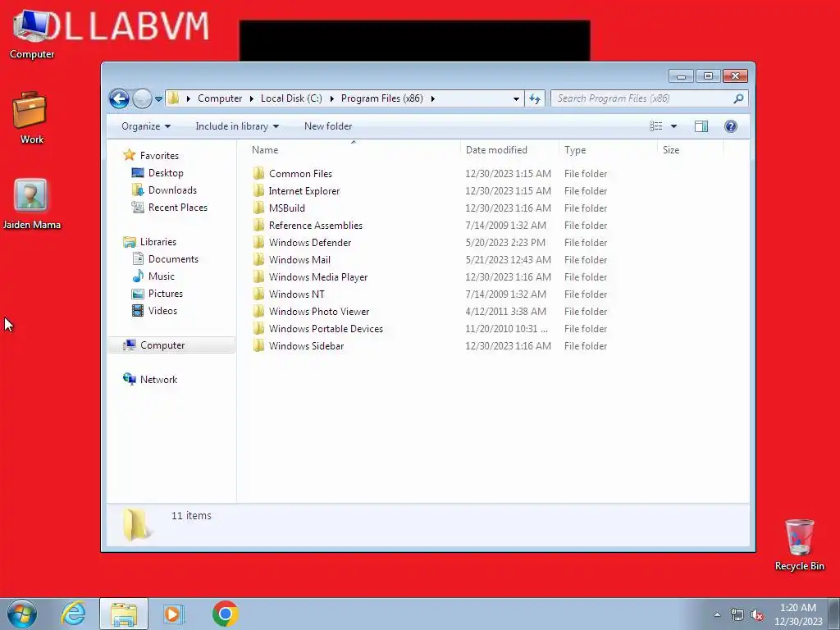The image size is (840, 630).
Task: Open the Organize menu
Action: click(146, 126)
